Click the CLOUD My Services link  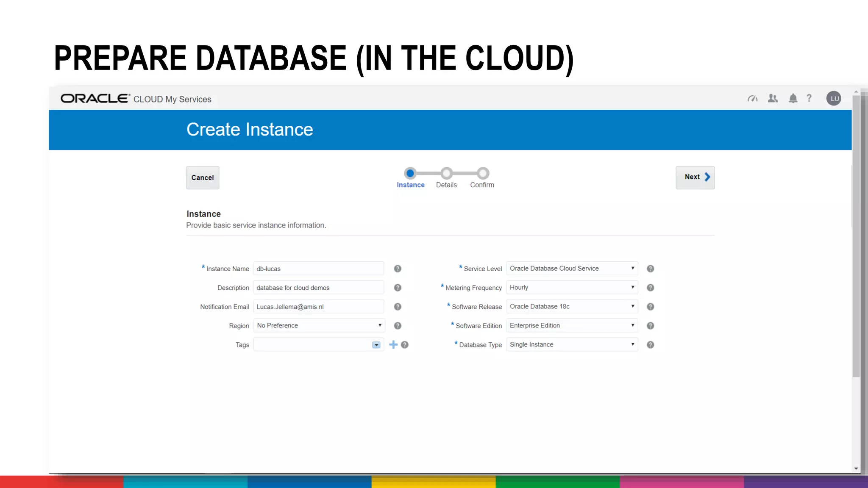coord(172,99)
